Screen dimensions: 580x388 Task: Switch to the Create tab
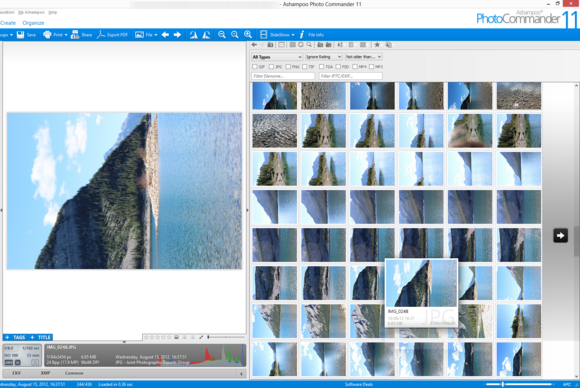coord(8,23)
